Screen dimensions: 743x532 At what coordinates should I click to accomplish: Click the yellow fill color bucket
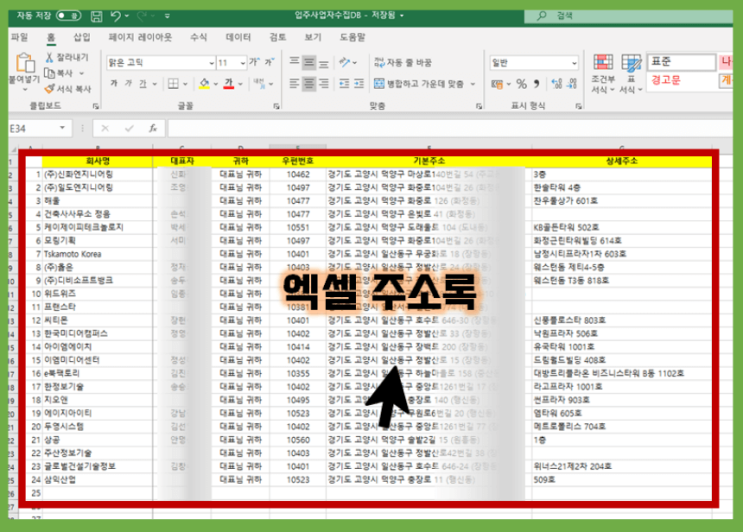[204, 84]
